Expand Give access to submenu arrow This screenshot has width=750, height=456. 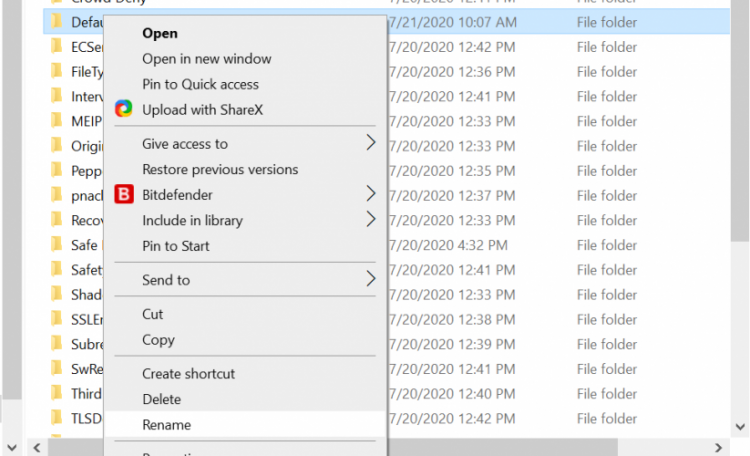371,143
